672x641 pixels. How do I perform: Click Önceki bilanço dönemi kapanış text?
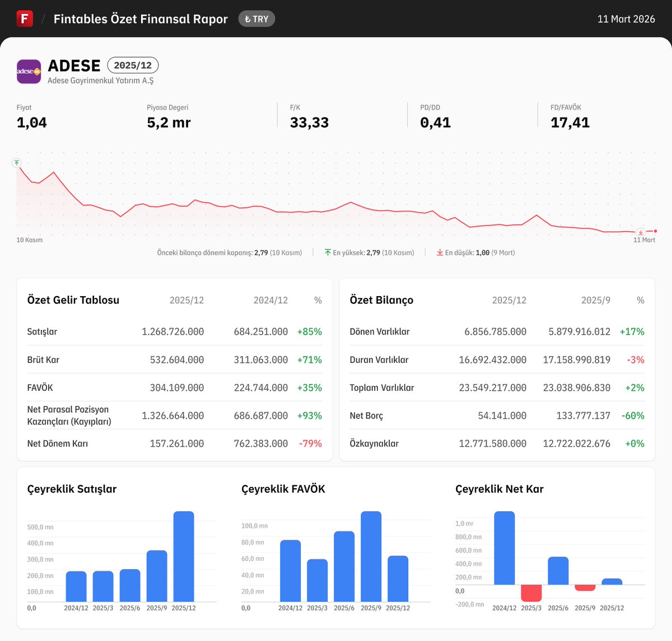click(x=230, y=252)
